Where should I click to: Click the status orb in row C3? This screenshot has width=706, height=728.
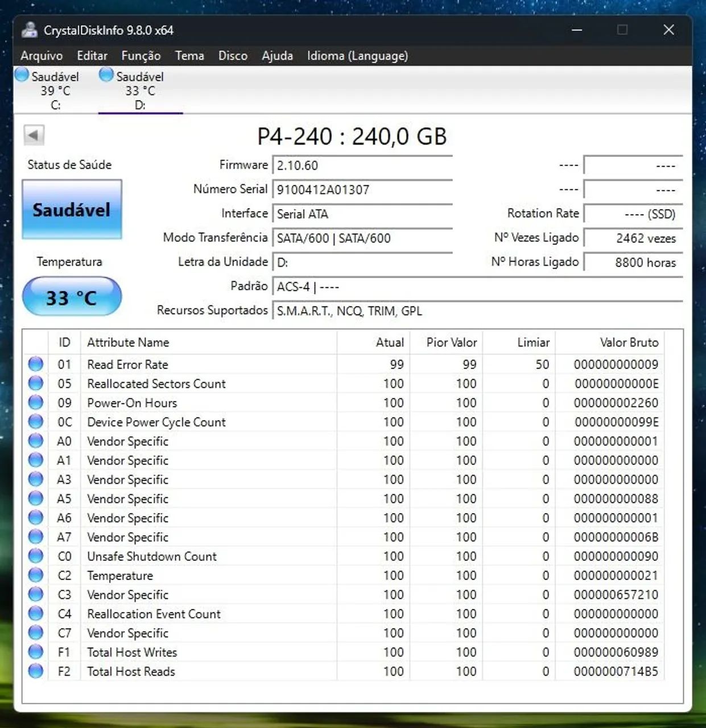36,594
